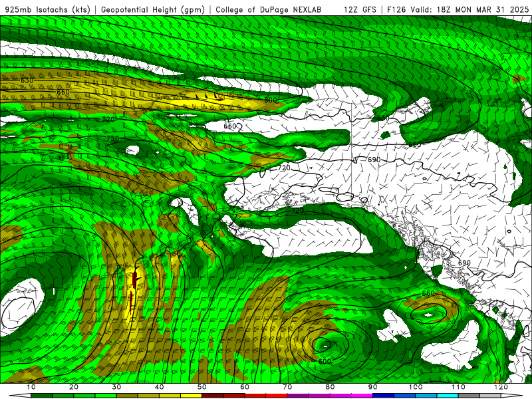Click the dark green swatch right of 10
This screenshot has width=532, height=399.
coord(41,396)
